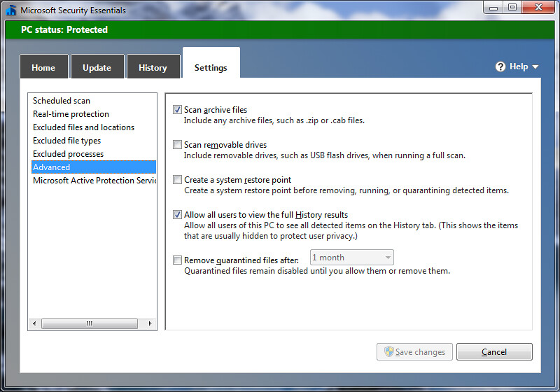Select Scheduled scan in settings list
Viewport: 560px width, 392px height.
[94, 101]
